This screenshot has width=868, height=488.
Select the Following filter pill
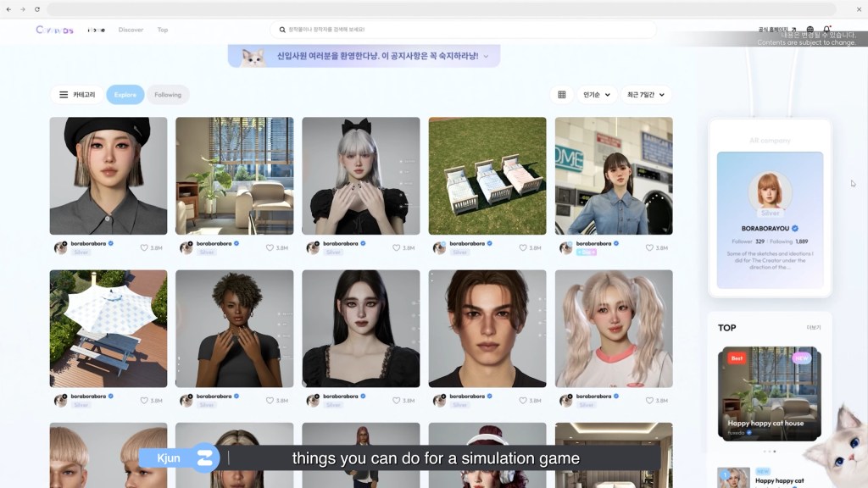click(168, 95)
